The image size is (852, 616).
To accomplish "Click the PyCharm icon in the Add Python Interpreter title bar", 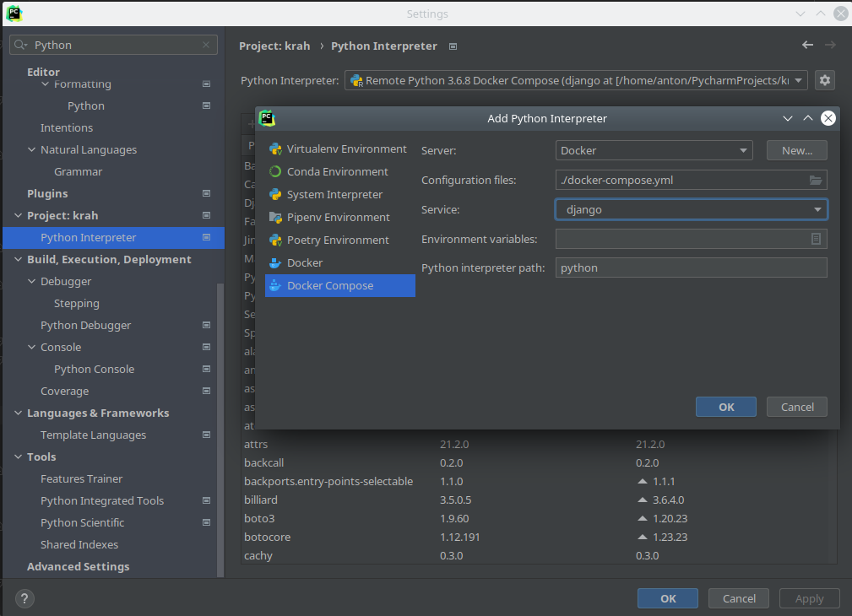I will coord(267,118).
